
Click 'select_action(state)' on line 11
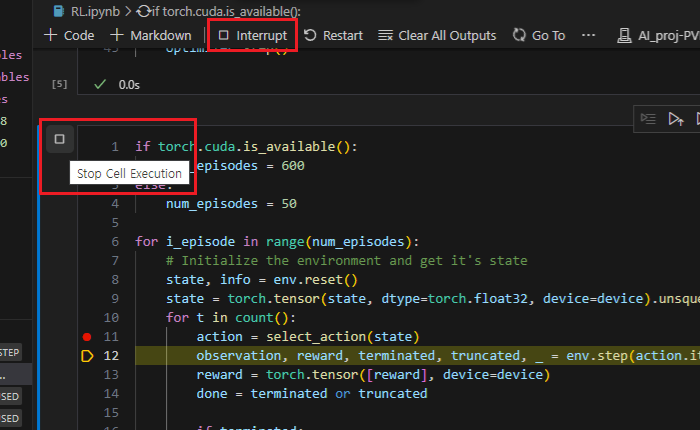[x=343, y=337]
